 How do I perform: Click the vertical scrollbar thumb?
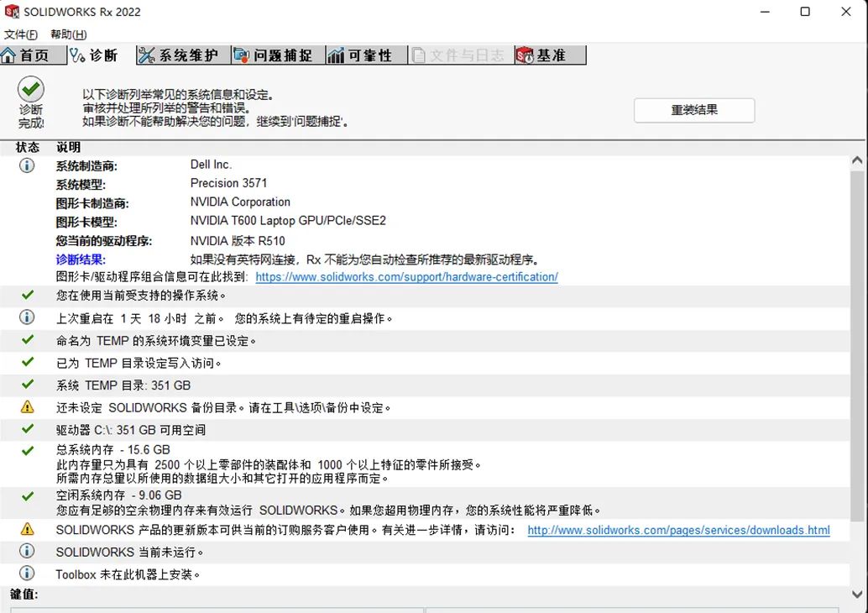[x=857, y=345]
